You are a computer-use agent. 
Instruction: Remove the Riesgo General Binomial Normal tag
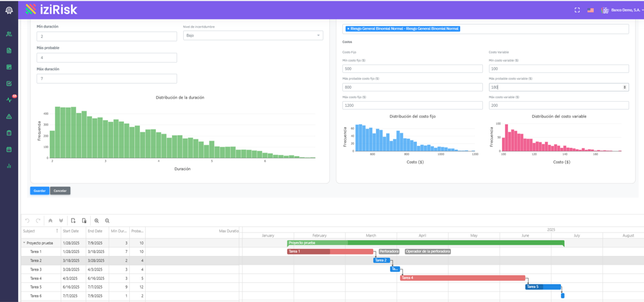click(348, 29)
